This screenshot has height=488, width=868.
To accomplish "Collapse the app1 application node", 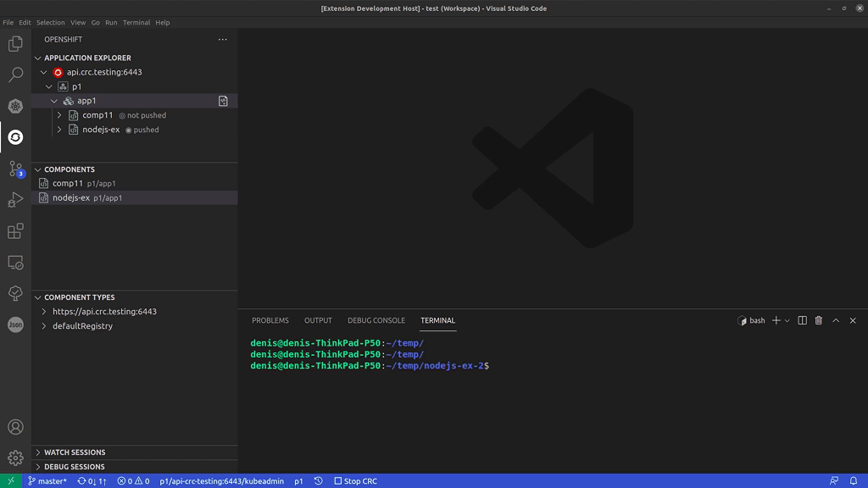I will [54, 102].
